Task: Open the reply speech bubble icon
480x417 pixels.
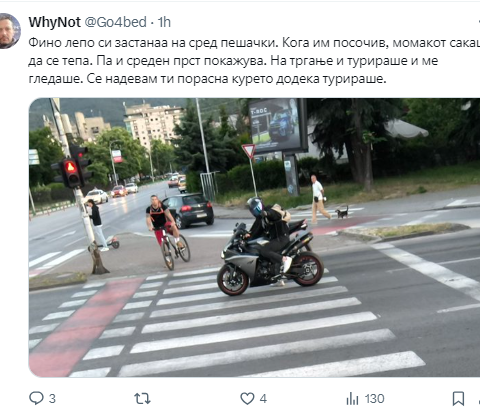Action: [36, 398]
